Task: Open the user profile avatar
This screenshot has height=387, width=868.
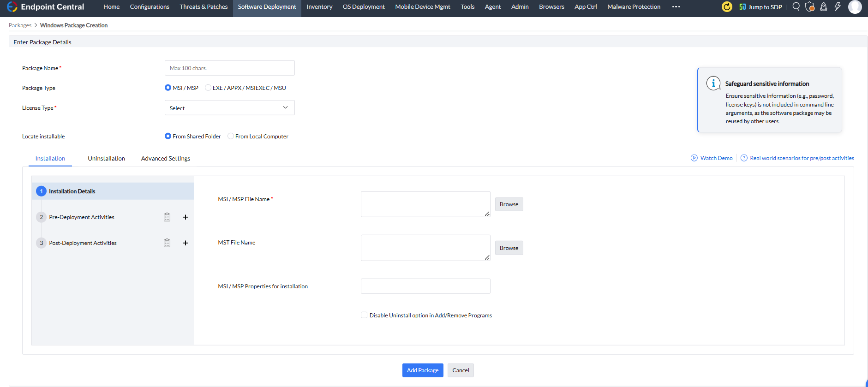Action: tap(855, 7)
